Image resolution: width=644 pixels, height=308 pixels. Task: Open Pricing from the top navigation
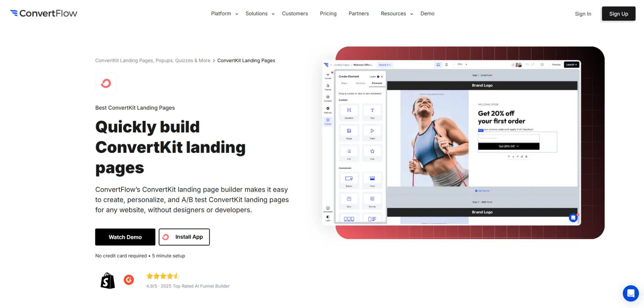pos(328,13)
